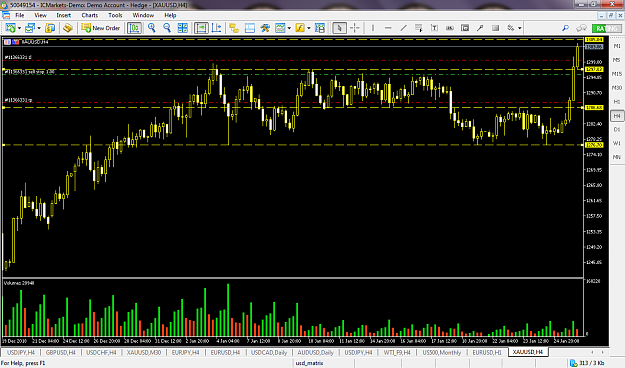Zoom out of the chart
This screenshot has height=368, width=625.
[x=167, y=28]
